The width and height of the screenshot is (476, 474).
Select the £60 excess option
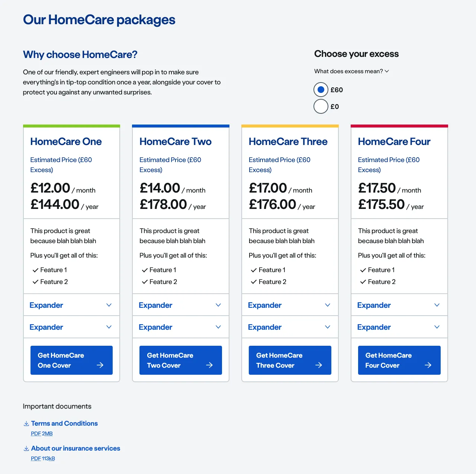coord(321,89)
